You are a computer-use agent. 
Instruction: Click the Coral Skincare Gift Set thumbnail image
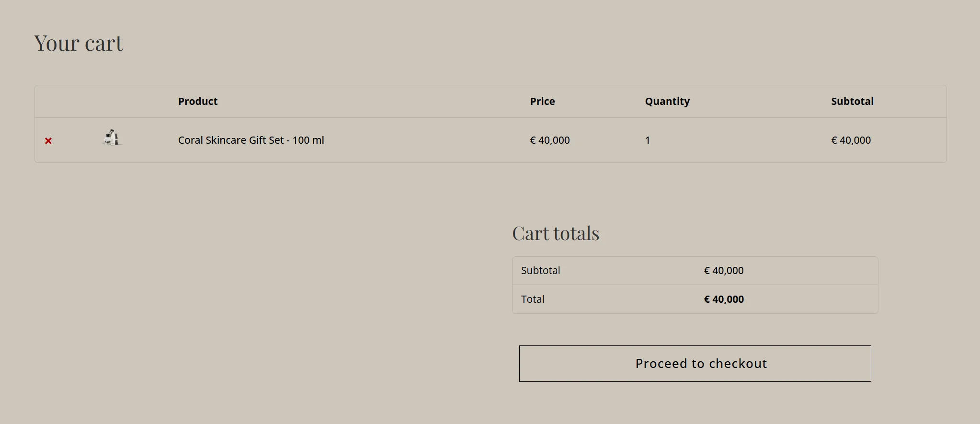pos(113,138)
